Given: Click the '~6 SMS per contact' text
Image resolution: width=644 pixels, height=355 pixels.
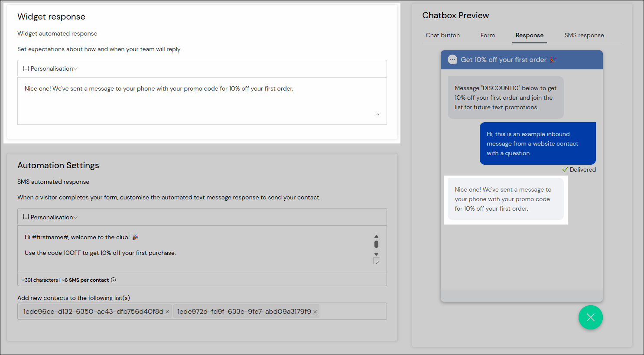Looking at the screenshot, I should click(85, 280).
